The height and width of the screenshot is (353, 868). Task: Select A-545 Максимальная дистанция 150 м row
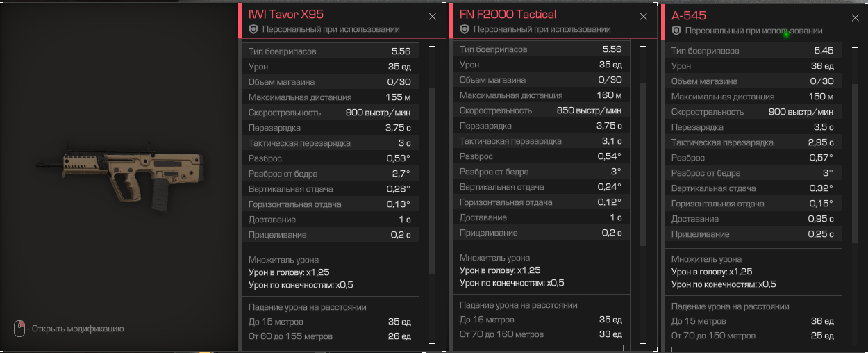(x=753, y=97)
